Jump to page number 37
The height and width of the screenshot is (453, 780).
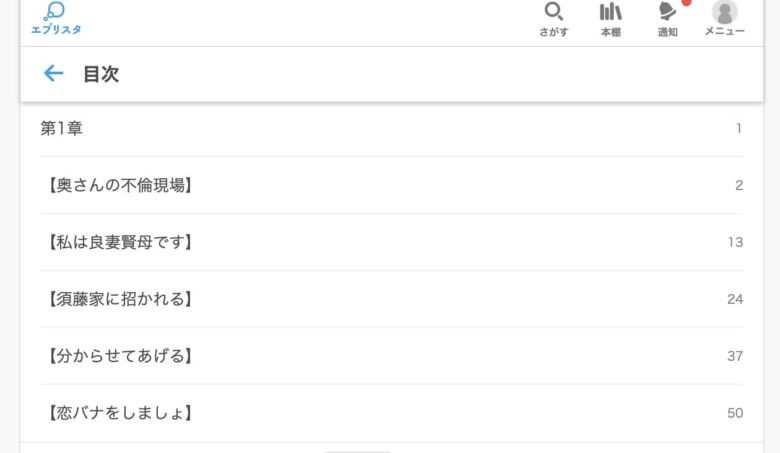click(735, 356)
